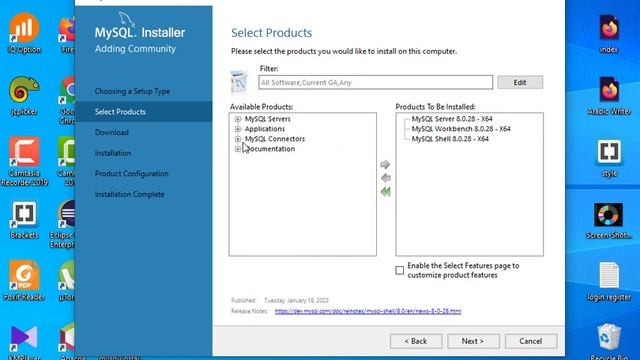The image size is (640, 360).
Task: Expand the MySQL Servers node
Action: (x=238, y=119)
